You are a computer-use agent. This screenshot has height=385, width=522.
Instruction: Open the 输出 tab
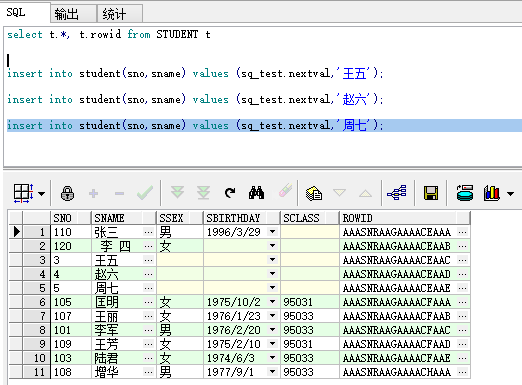tap(73, 14)
